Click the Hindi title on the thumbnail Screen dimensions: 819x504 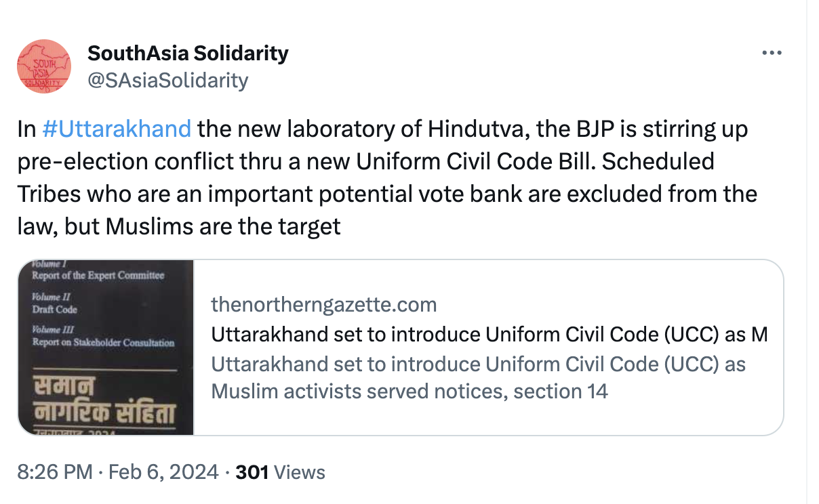pyautogui.click(x=106, y=400)
